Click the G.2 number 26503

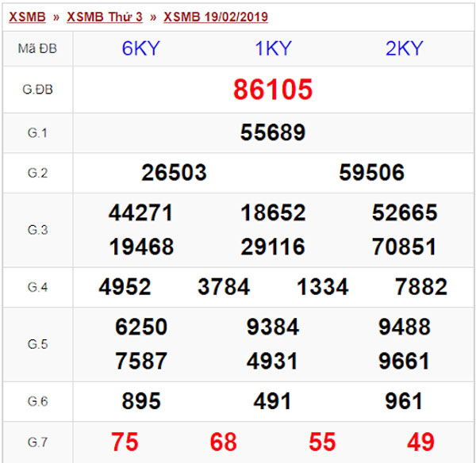coord(174,173)
